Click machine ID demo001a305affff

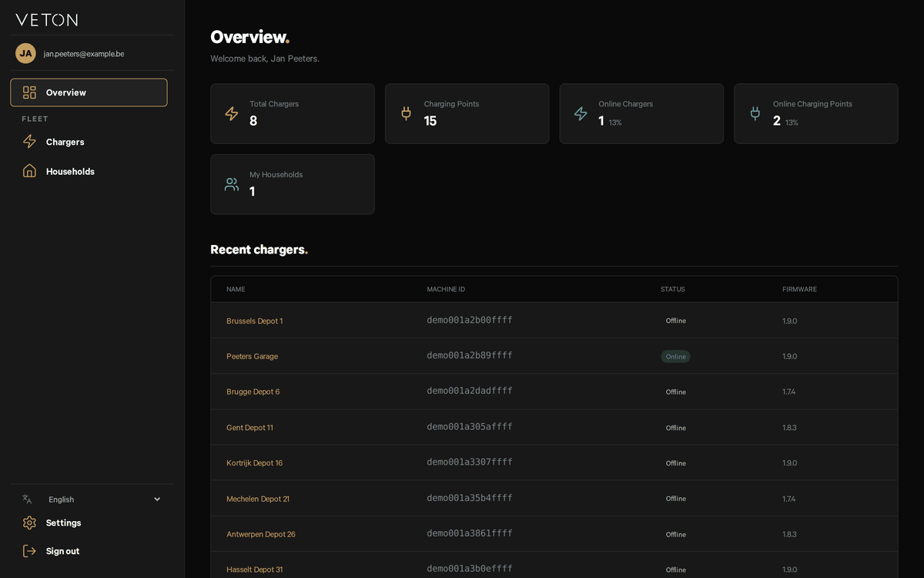pyautogui.click(x=470, y=426)
